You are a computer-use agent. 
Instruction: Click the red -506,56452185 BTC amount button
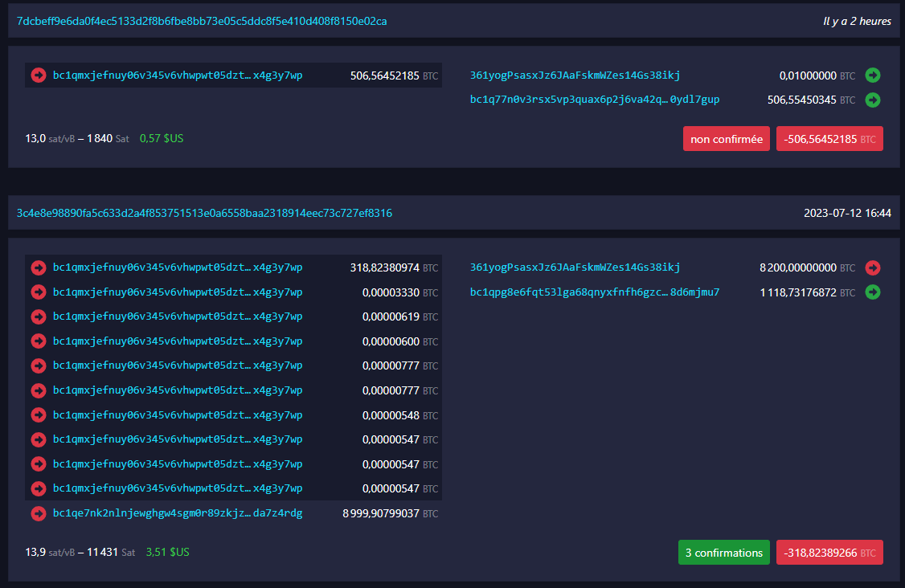(x=829, y=138)
